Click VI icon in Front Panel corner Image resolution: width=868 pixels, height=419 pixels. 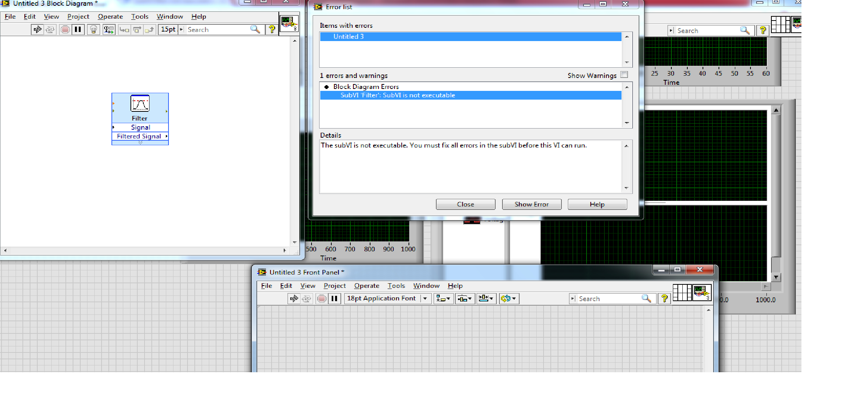coord(702,293)
